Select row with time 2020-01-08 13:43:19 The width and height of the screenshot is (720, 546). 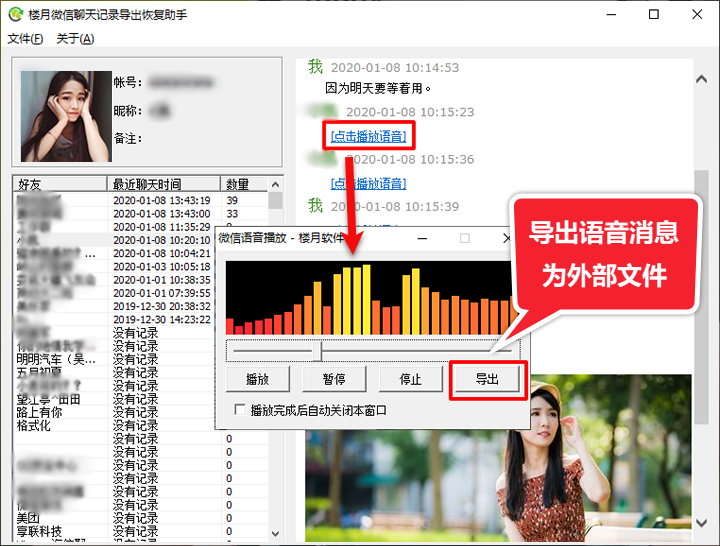[140, 200]
